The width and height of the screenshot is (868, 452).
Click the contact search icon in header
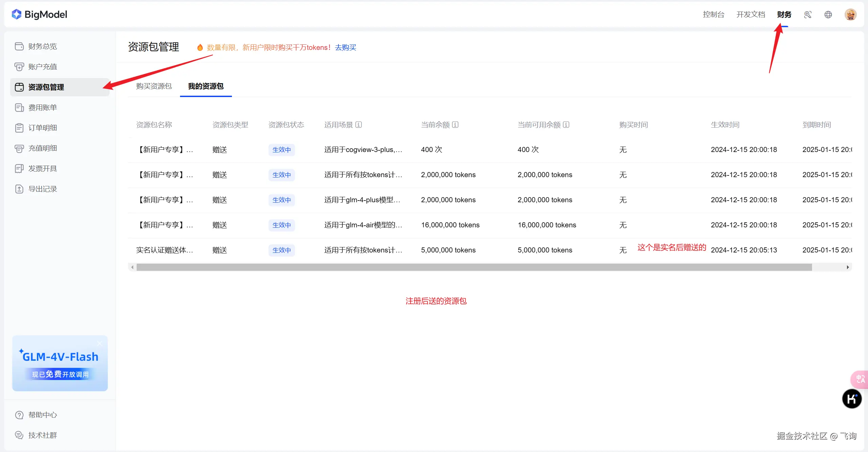(x=808, y=15)
